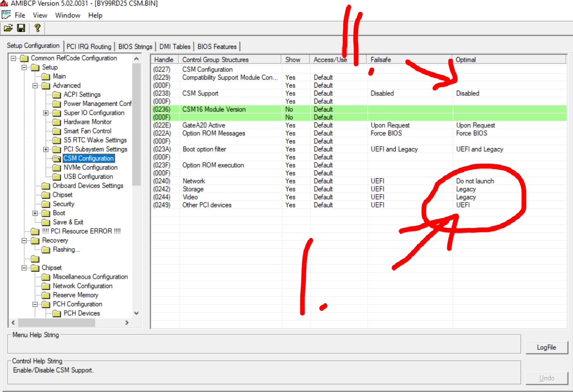The width and height of the screenshot is (573, 392).
Task: Collapse the Common RefCode Configuration node
Action: pos(14,58)
